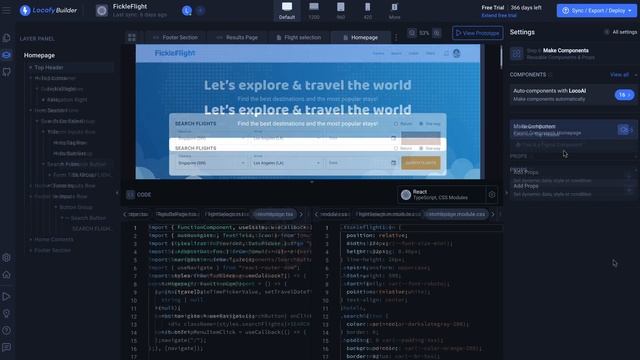Zoom in the canvas preview

click(437, 33)
